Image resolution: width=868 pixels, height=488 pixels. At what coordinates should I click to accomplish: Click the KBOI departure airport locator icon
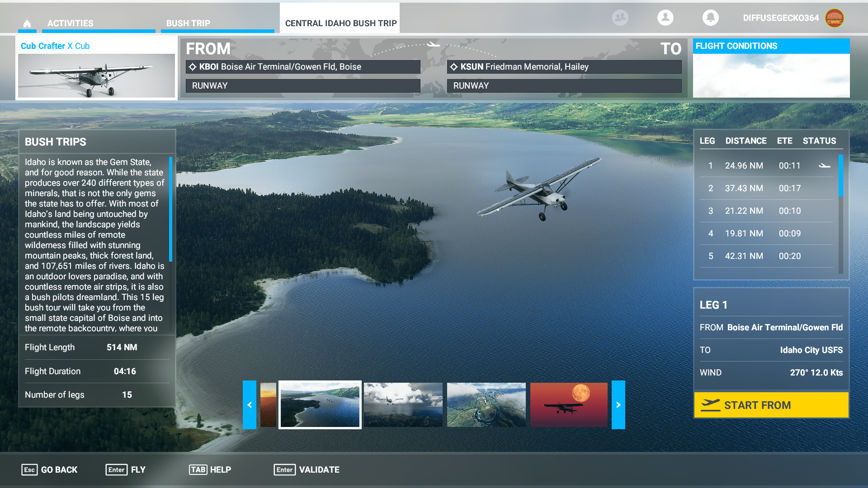click(x=193, y=67)
